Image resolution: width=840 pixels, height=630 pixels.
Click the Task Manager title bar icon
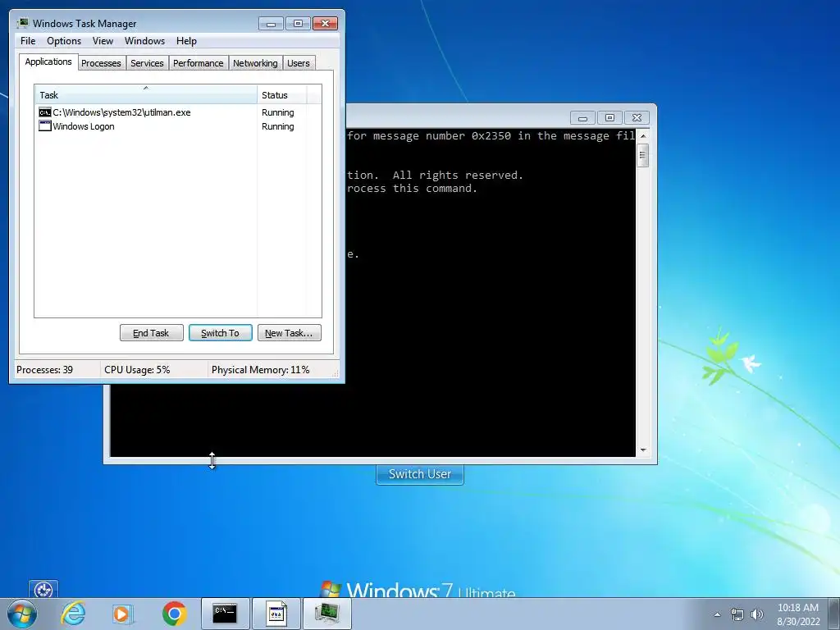tap(23, 23)
